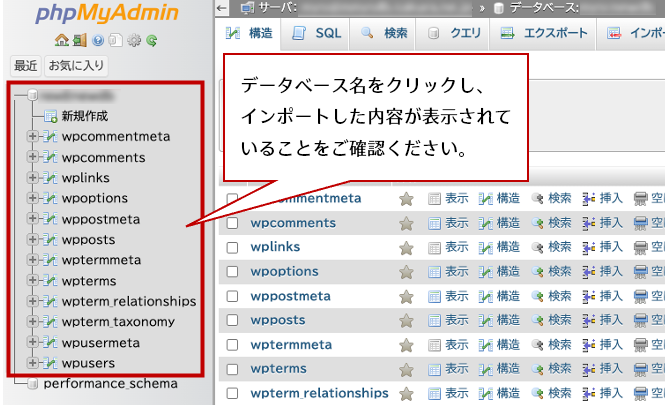Click the search icon in wpoptions row
Viewport: 668px width, 405px height.
[538, 272]
